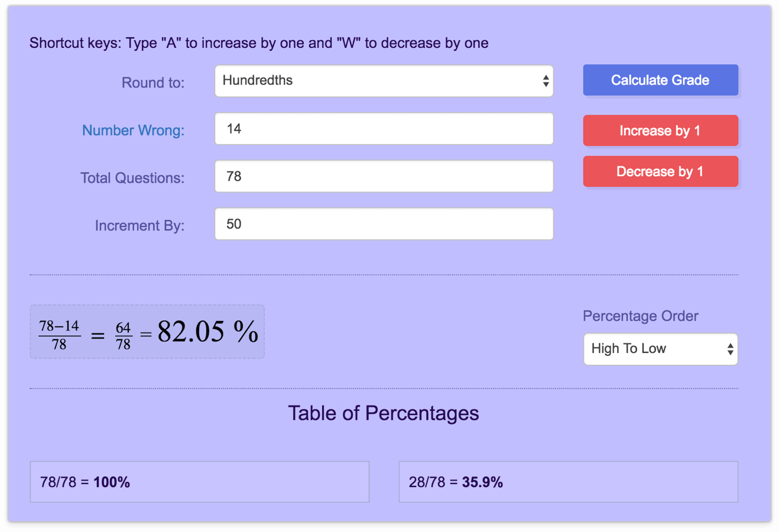Click the Increment By label
This screenshot has height=532, width=779.
[x=139, y=226]
